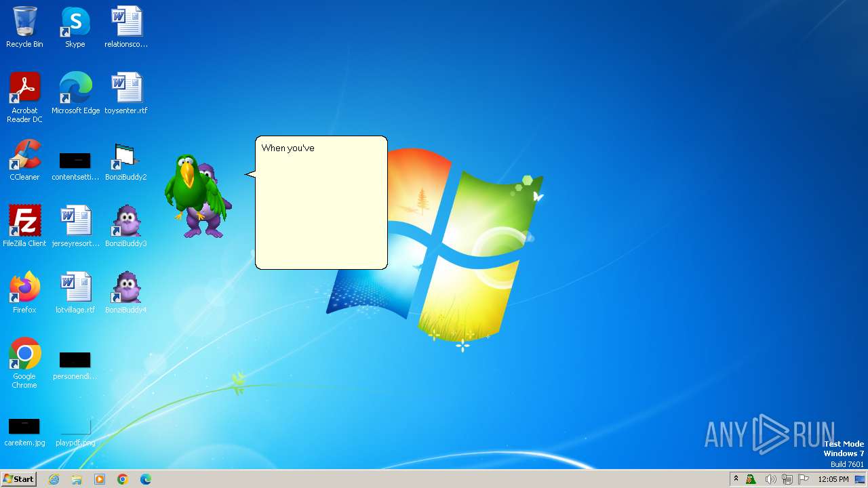Select the BonziBuddy4 desktop shortcut

[126, 293]
